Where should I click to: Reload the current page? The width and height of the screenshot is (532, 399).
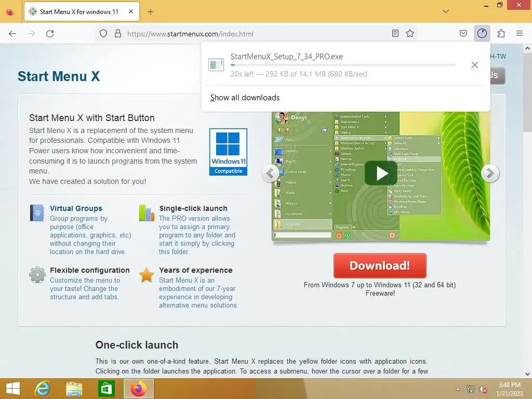click(50, 34)
